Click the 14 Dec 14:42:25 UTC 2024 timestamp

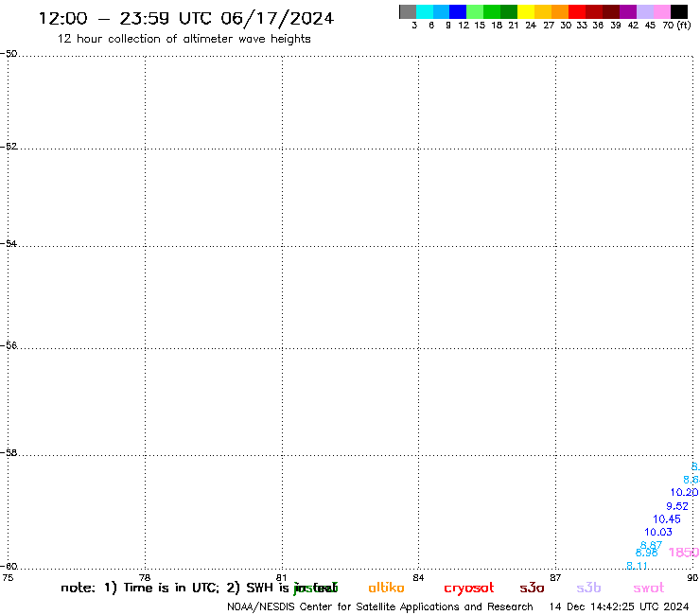(x=619, y=607)
